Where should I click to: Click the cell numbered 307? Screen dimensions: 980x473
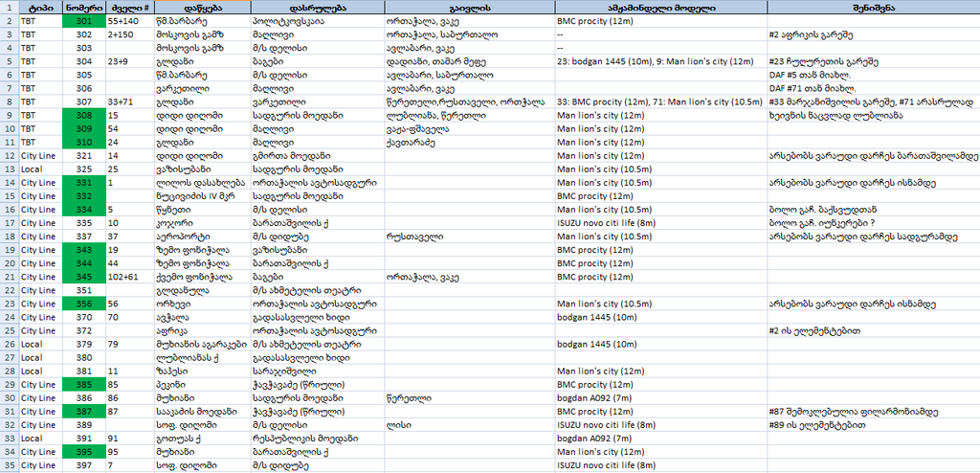[84, 102]
